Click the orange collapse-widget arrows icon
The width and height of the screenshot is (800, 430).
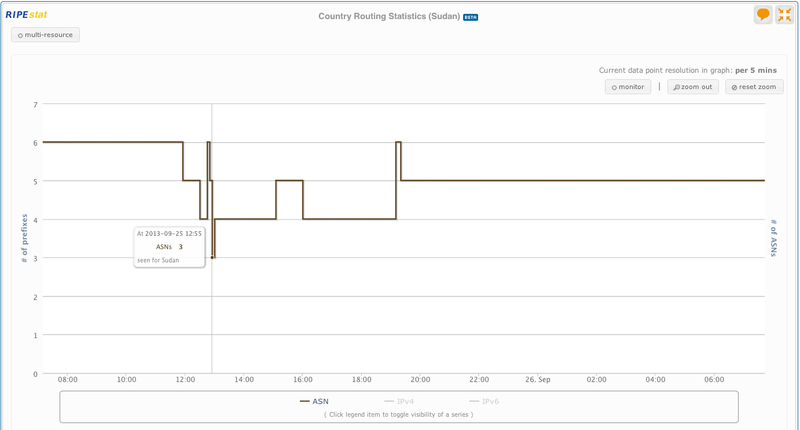pos(784,15)
